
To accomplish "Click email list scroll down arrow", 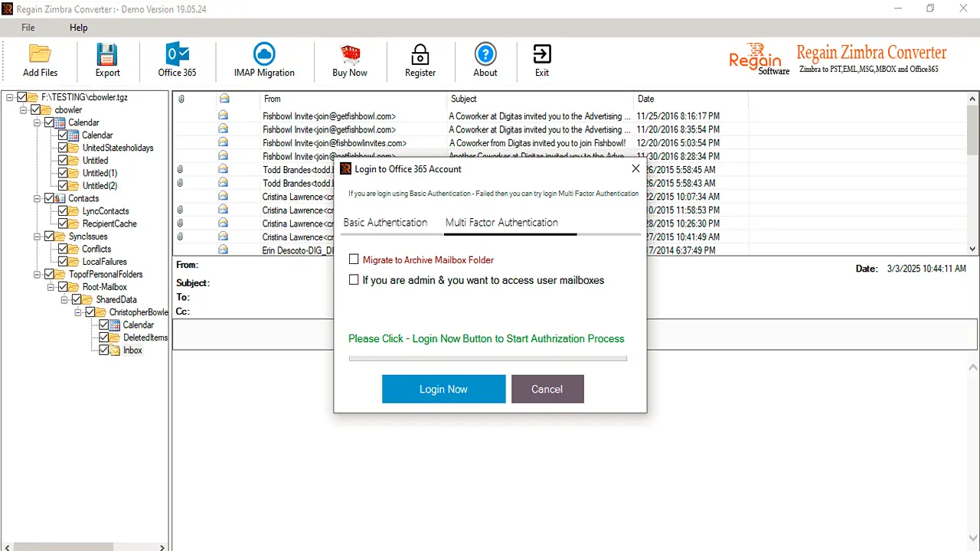I will click(973, 249).
